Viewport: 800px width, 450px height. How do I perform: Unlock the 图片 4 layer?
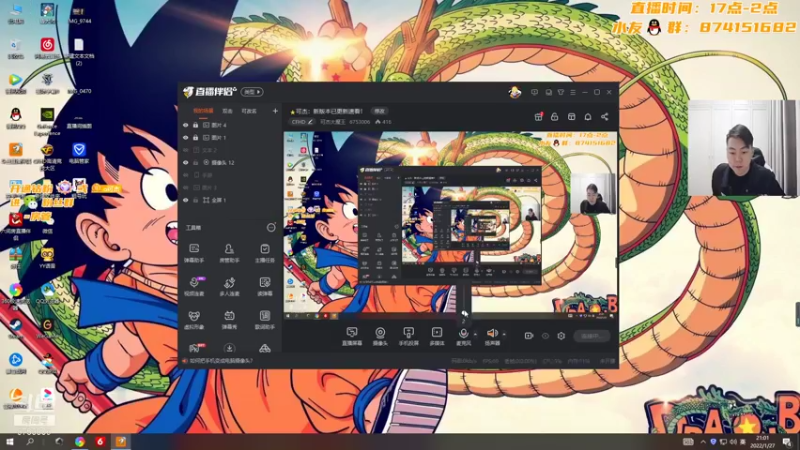click(195, 125)
